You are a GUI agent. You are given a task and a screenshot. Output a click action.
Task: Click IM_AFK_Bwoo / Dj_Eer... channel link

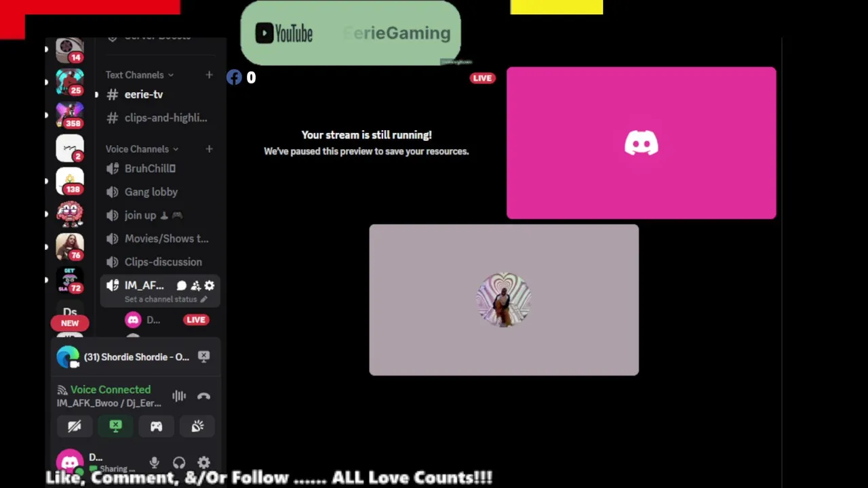tap(109, 403)
